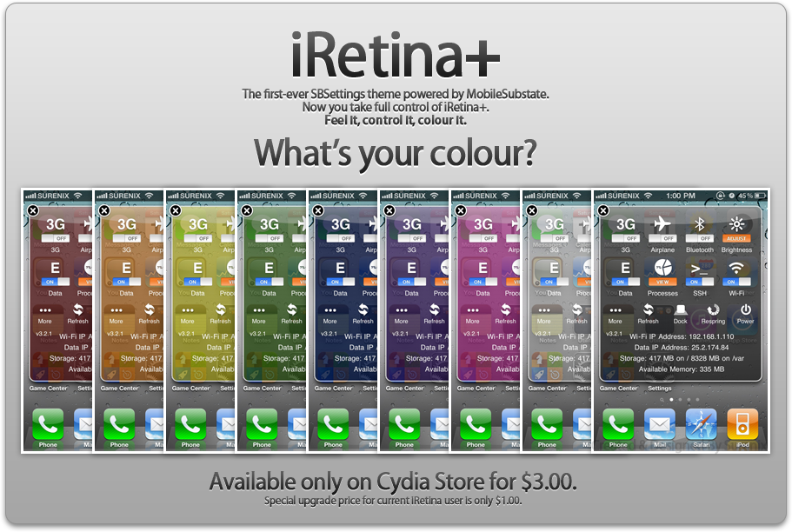The height and width of the screenshot is (532, 792).
Task: Click 'Available only on Cydia Store for $3.00.'
Action: pyautogui.click(x=393, y=482)
